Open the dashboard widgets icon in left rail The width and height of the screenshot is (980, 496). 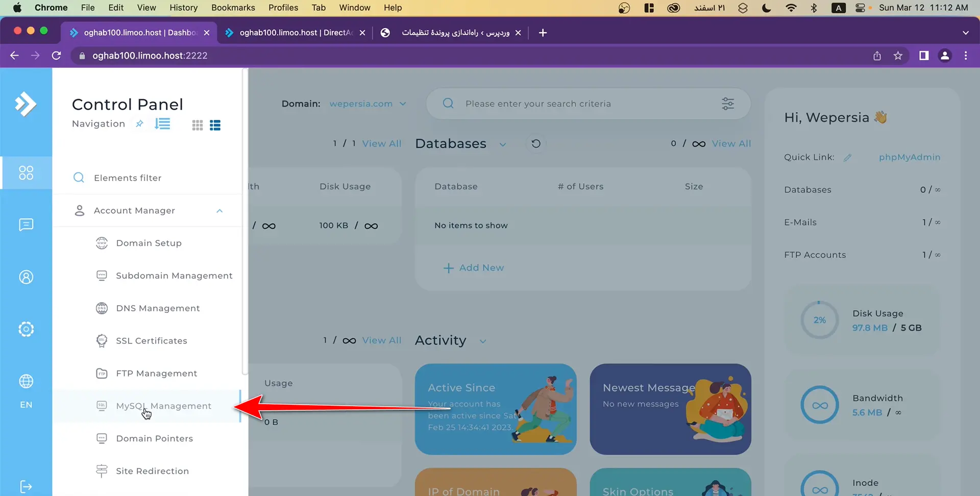(x=26, y=172)
